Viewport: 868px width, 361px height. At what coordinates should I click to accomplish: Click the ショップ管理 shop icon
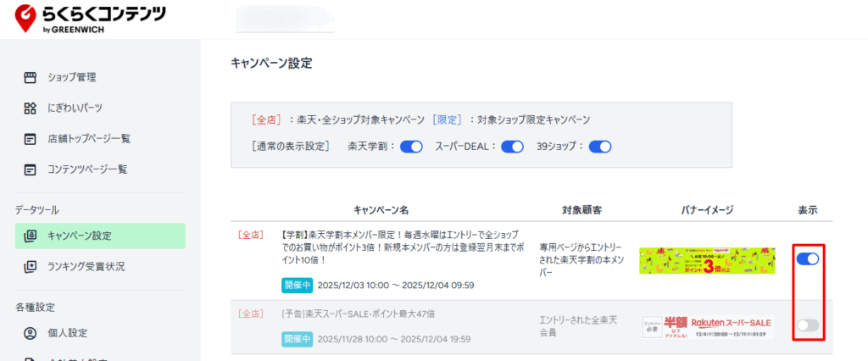pos(31,78)
